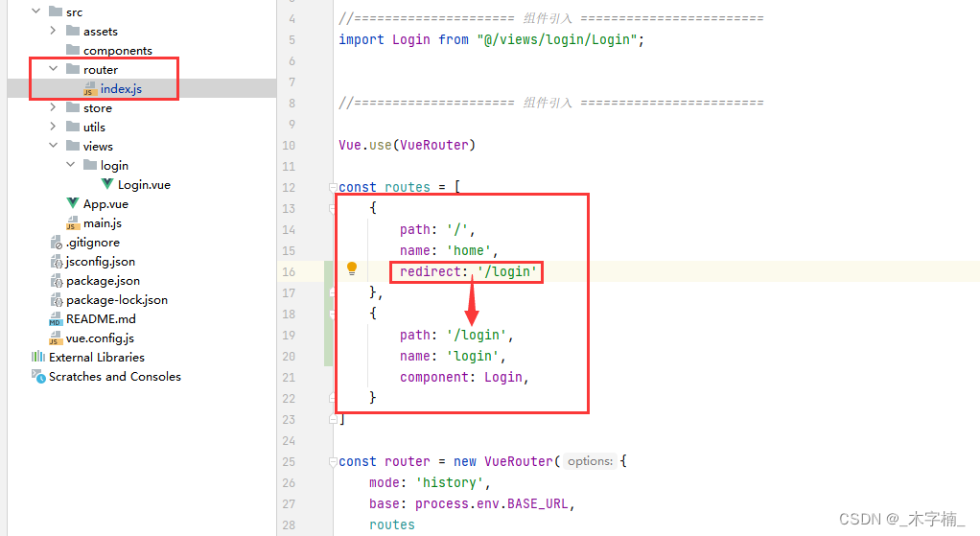The width and height of the screenshot is (980, 536).
Task: Select External Libraries node
Action: [97, 358]
